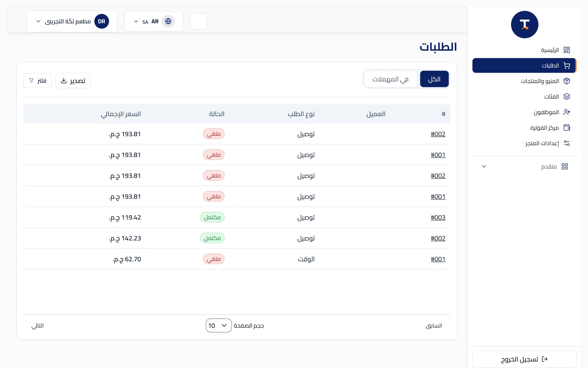Open إعدادات المتجر in the sidebar

click(524, 143)
